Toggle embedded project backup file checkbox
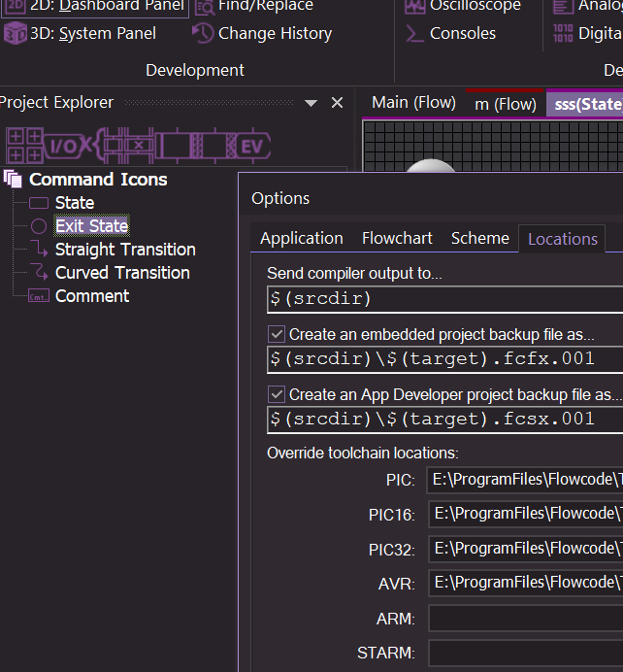Viewport: 623px width, 672px height. (277, 334)
